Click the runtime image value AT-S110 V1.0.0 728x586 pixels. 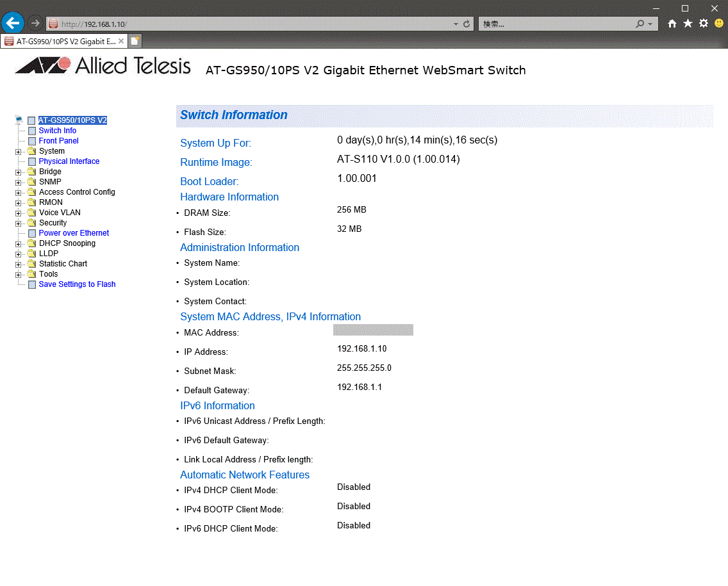(x=399, y=159)
